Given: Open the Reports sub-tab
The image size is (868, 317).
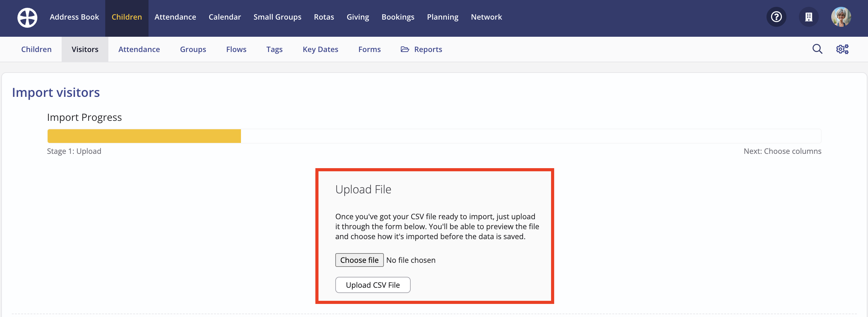Looking at the screenshot, I should 422,49.
